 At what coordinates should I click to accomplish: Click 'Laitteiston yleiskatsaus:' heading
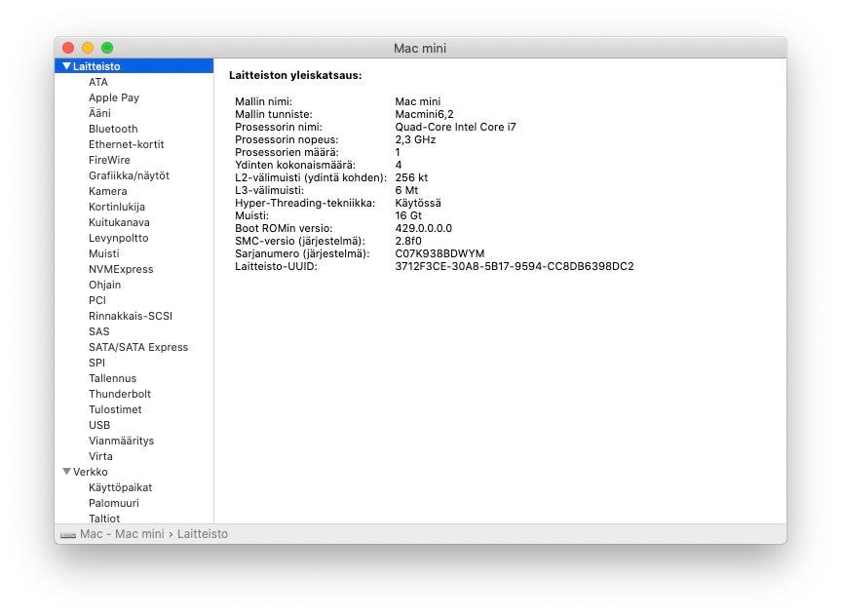pos(295,75)
